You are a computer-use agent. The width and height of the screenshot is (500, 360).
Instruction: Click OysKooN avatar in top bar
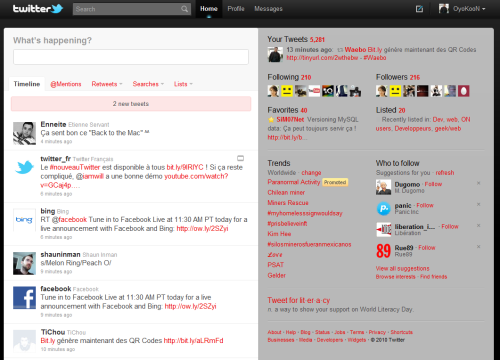[444, 9]
